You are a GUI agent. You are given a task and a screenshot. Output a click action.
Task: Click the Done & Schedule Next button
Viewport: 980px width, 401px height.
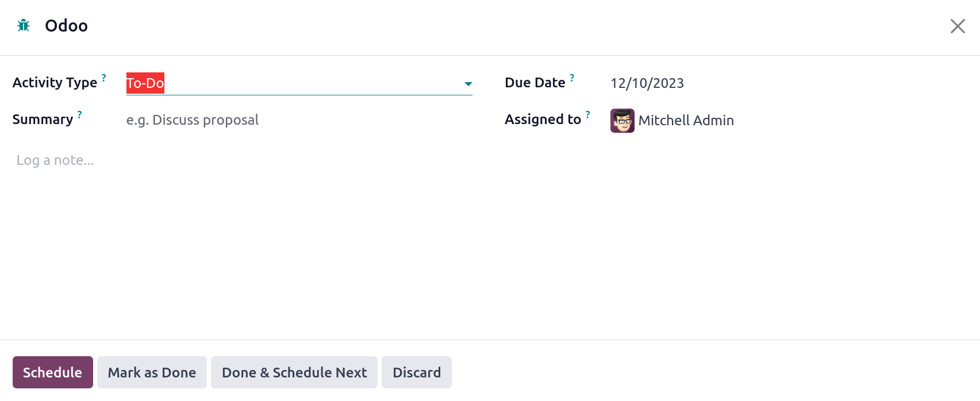point(294,372)
